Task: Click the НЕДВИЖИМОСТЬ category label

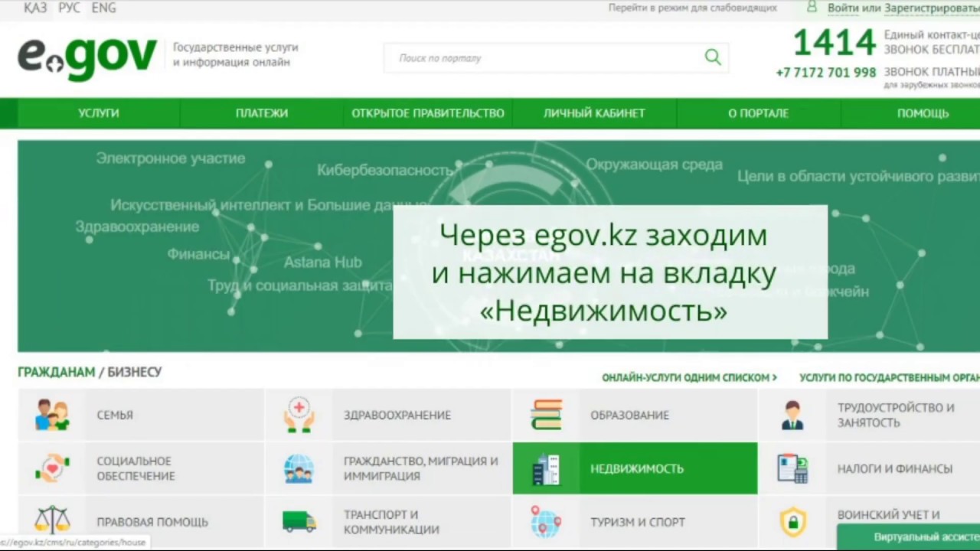Action: pyautogui.click(x=637, y=468)
